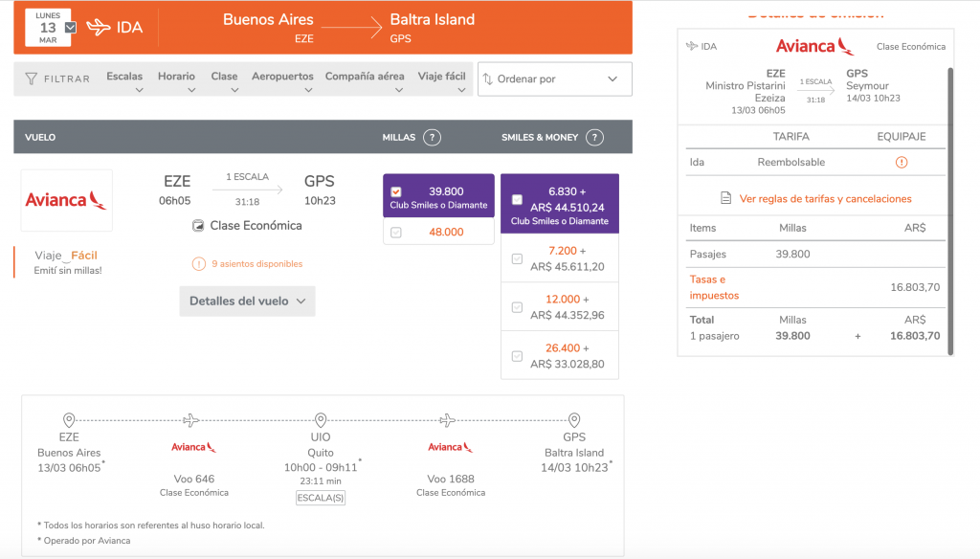
Task: Collapse the Detalles del vuelo expander
Action: (x=248, y=302)
